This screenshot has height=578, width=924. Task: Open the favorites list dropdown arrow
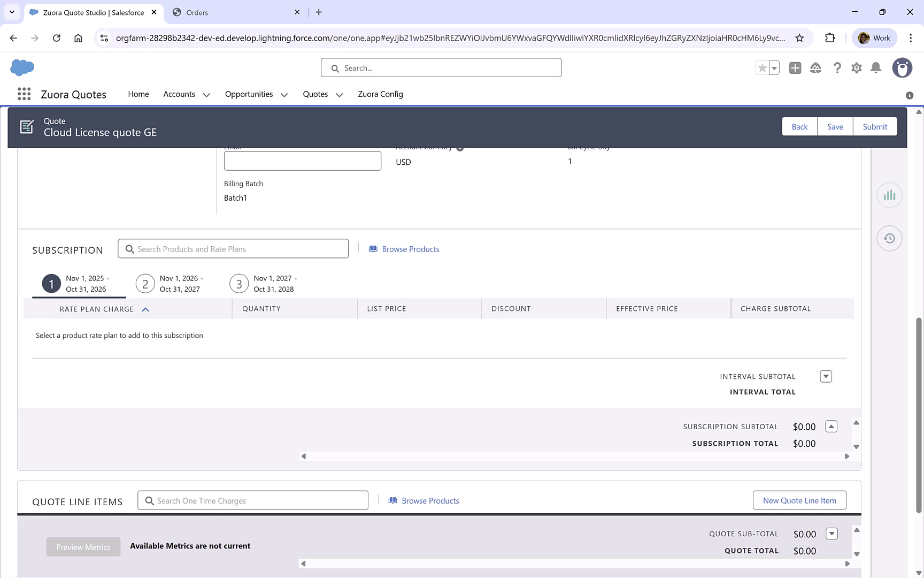(x=773, y=68)
